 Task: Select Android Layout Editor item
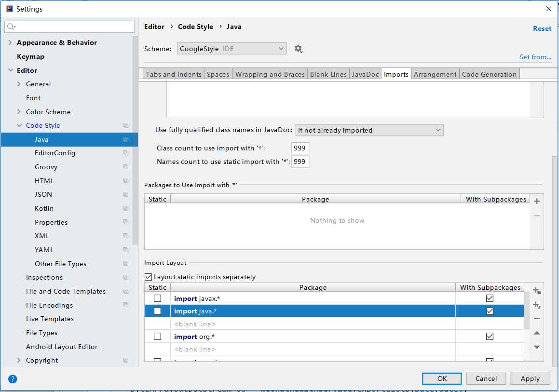(62, 347)
